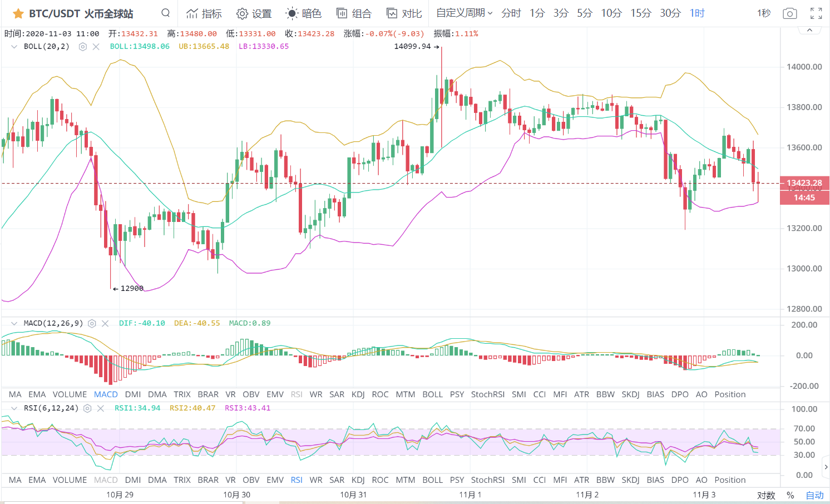This screenshot has width=830, height=504.
Task: Toggle 暗色 dark theme
Action: [x=304, y=13]
